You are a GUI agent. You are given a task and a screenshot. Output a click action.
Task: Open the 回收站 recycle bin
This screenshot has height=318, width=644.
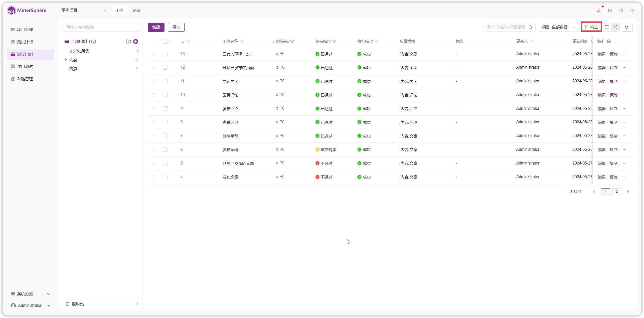78,304
